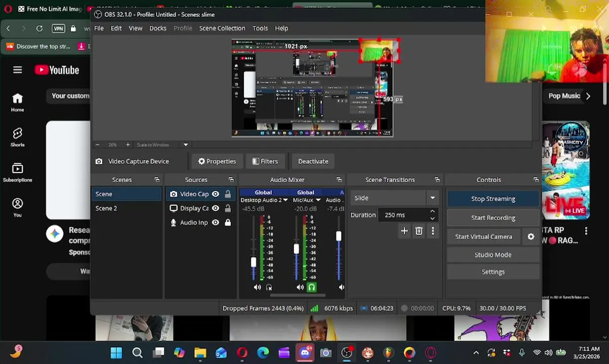Viewport: 609px width, 364px height.
Task: Click Stop Streaming button
Action: pyautogui.click(x=493, y=199)
